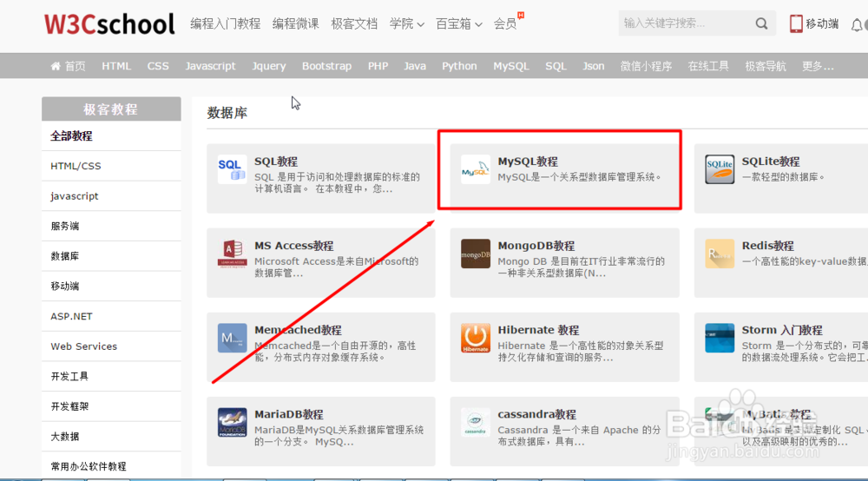
Task: Go to 微信小程序 in nav bar
Action: click(x=646, y=66)
